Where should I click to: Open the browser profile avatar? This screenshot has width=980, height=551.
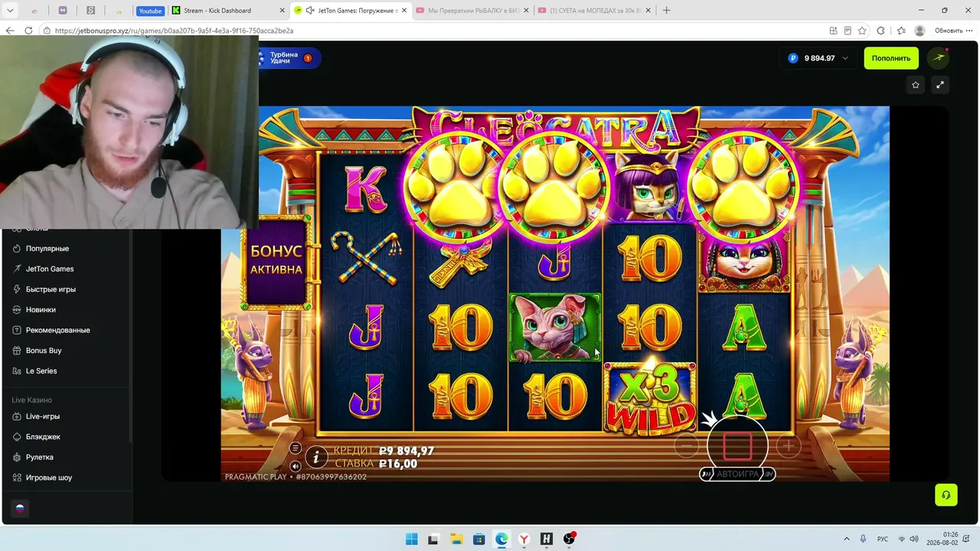coord(920,31)
